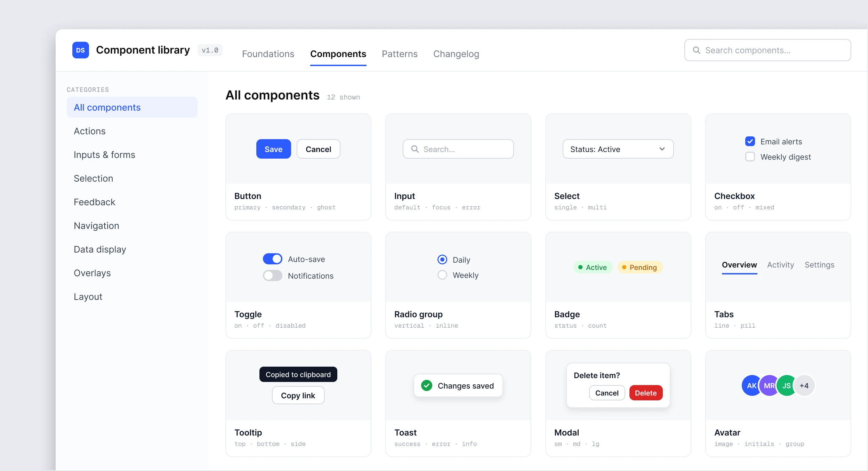Turn off the Auto-save toggle
The image size is (868, 471).
point(272,259)
